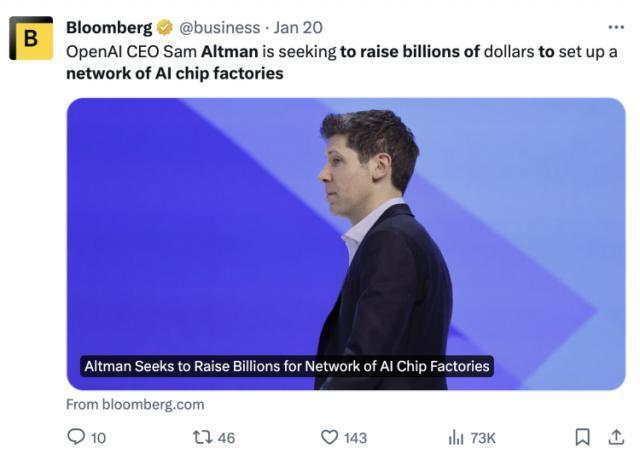Bookmark this Bloomberg tweet
Image resolution: width=640 pixels, height=460 pixels.
[x=582, y=437]
